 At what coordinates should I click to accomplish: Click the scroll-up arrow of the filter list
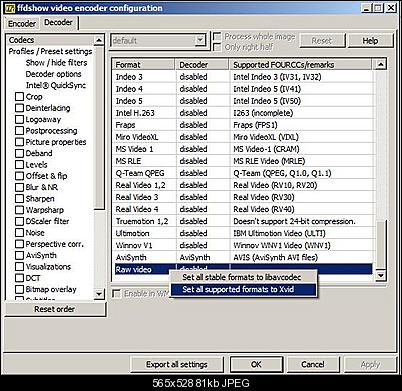pyautogui.click(x=99, y=40)
